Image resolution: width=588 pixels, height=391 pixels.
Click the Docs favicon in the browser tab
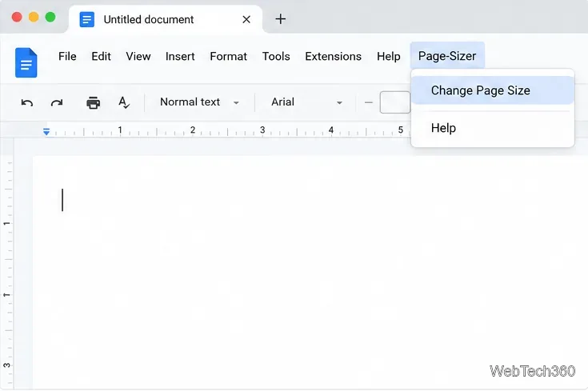coord(86,19)
